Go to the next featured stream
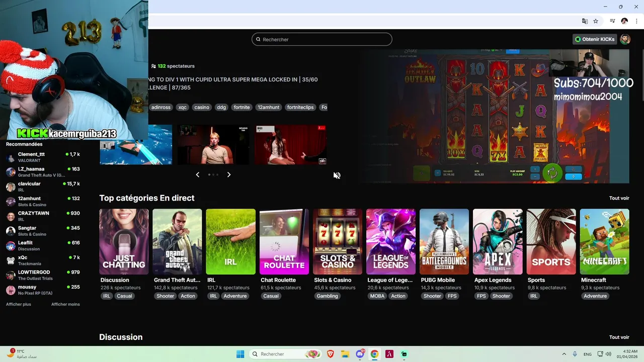644x362 pixels. pos(228,174)
